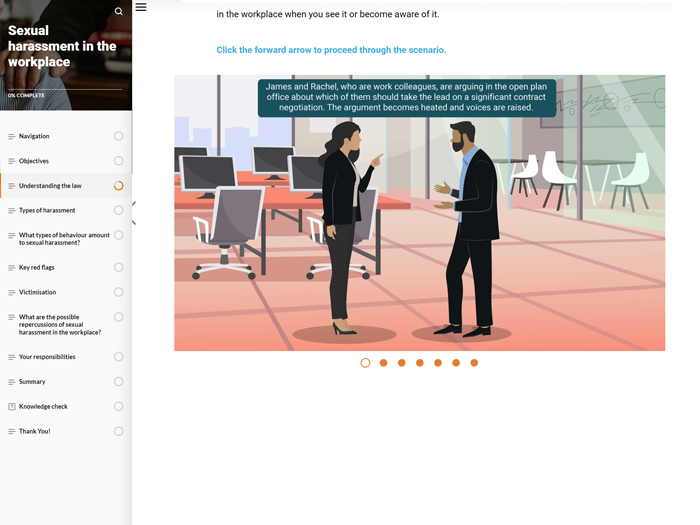This screenshot has height=525, width=700.
Task: Click the list icon beside Navigation
Action: tap(12, 136)
